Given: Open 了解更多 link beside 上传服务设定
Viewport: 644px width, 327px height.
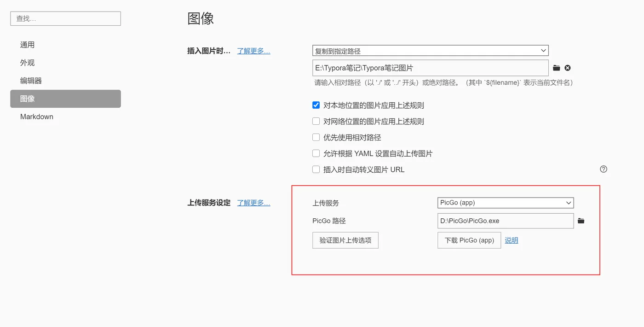Looking at the screenshot, I should click(x=253, y=203).
